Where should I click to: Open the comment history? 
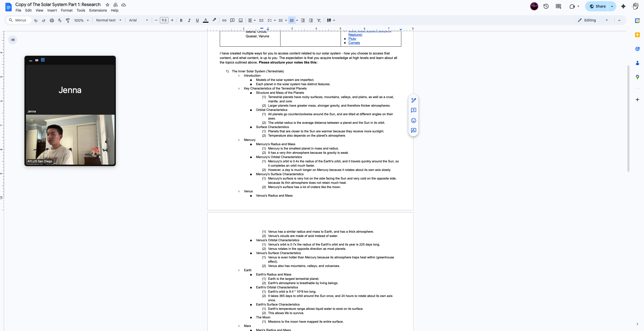558,7
